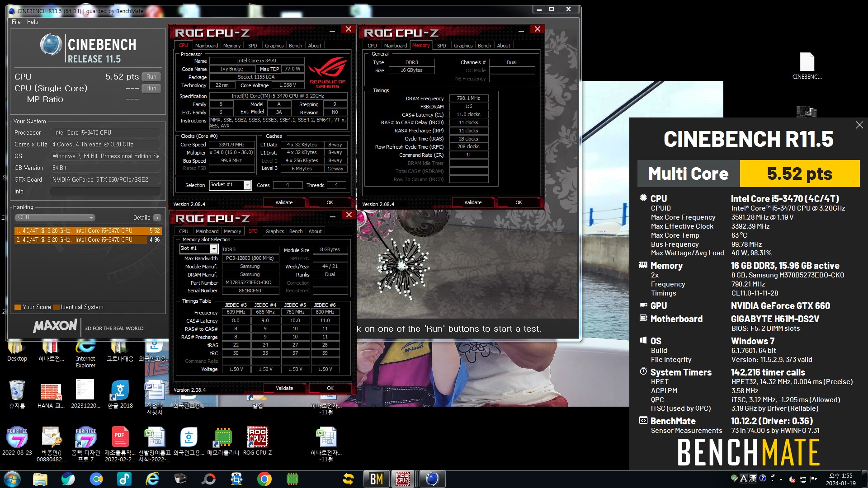Click Validate in the Memory tab window
The width and height of the screenshot is (868, 488).
473,202
